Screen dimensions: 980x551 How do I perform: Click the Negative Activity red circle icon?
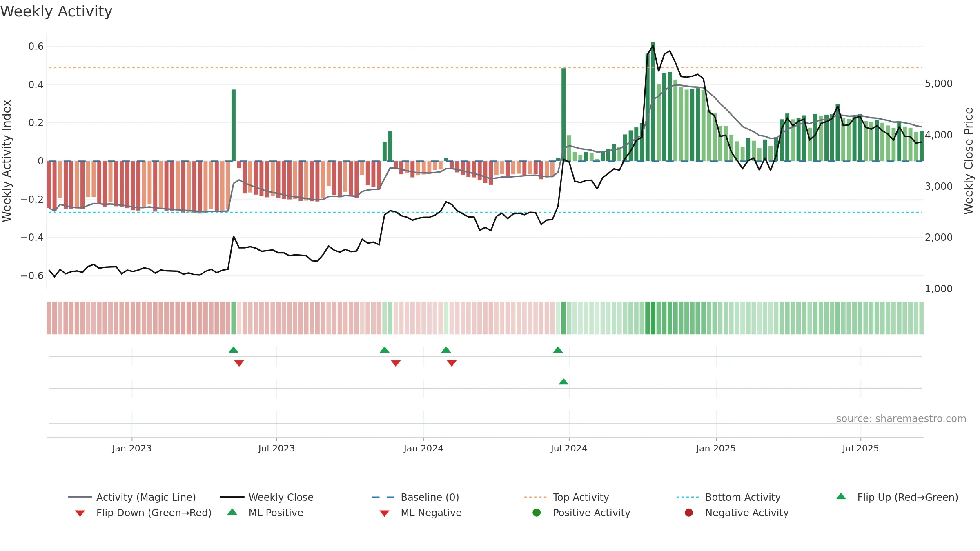click(689, 513)
